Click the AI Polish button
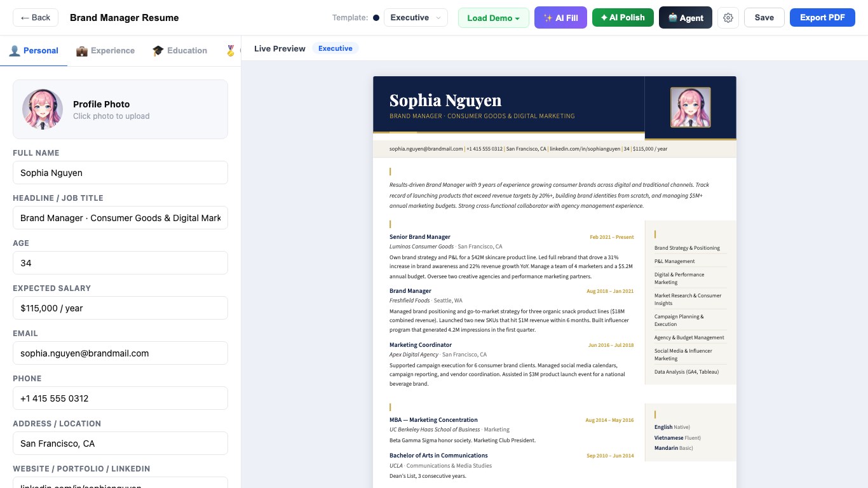The image size is (868, 488). click(x=623, y=18)
